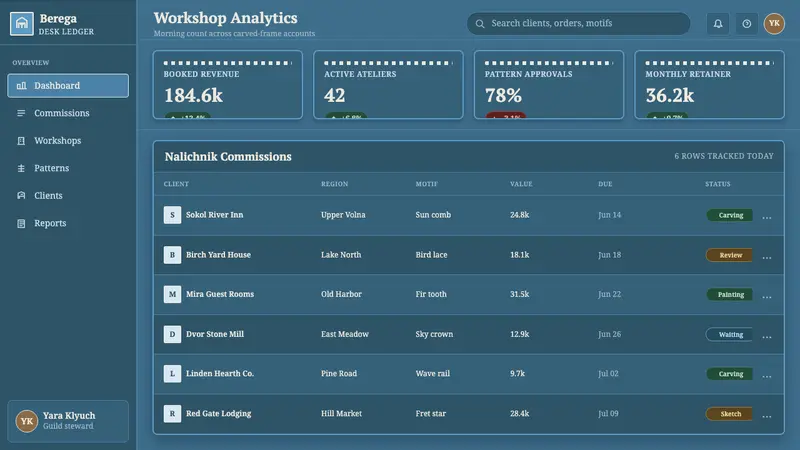Click the Hill Market region cell

(x=341, y=413)
